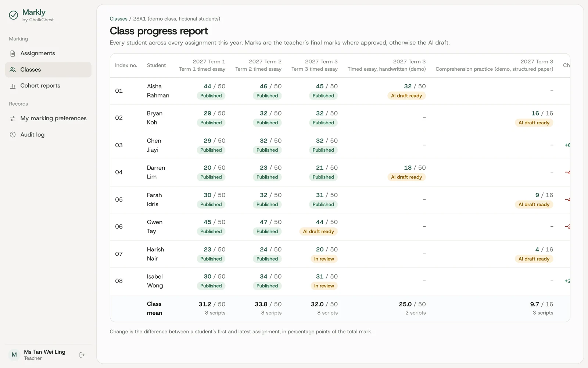This screenshot has width=588, height=368.
Task: Open the Classes section
Action: pyautogui.click(x=48, y=70)
